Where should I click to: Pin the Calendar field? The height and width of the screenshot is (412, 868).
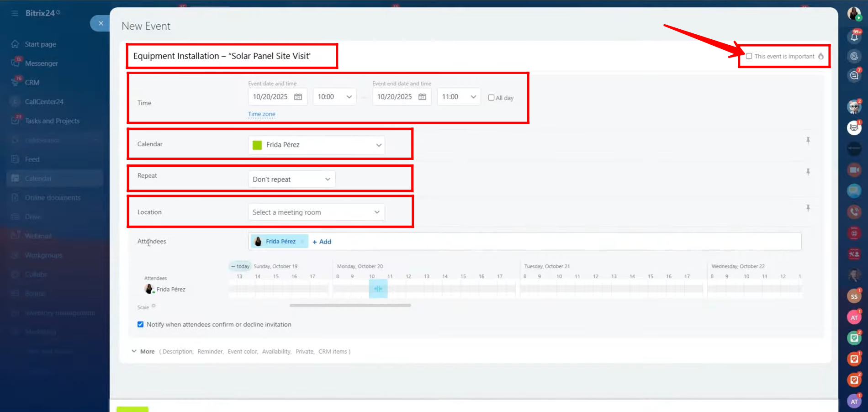click(x=808, y=141)
